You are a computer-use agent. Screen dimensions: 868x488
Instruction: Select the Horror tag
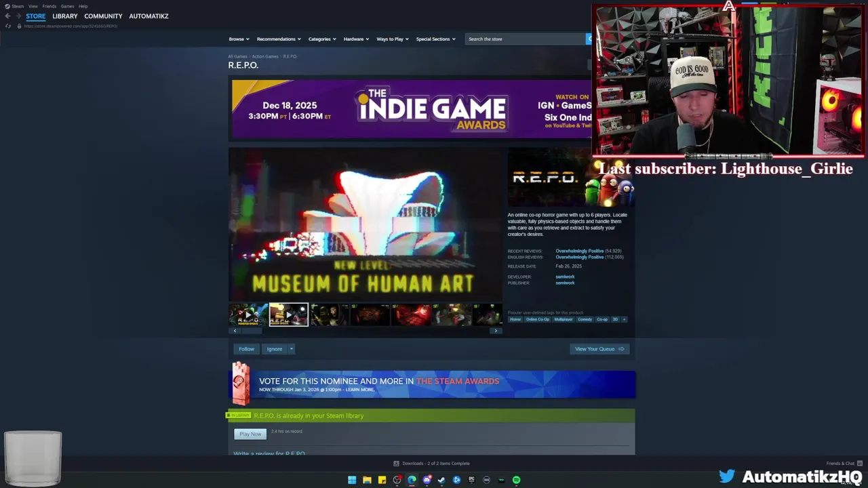coord(515,319)
